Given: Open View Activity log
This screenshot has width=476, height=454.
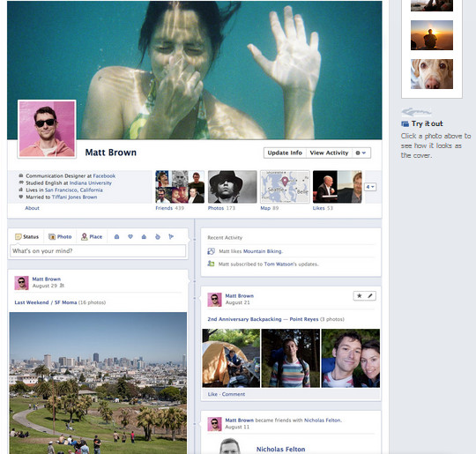Looking at the screenshot, I should pos(329,153).
